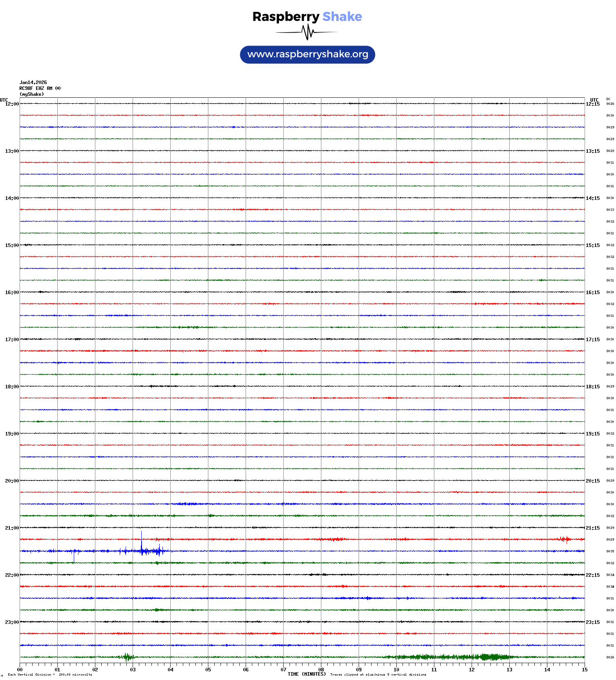The image size is (616, 680).
Task: Click the DC column header at top right
Action: tap(608, 99)
